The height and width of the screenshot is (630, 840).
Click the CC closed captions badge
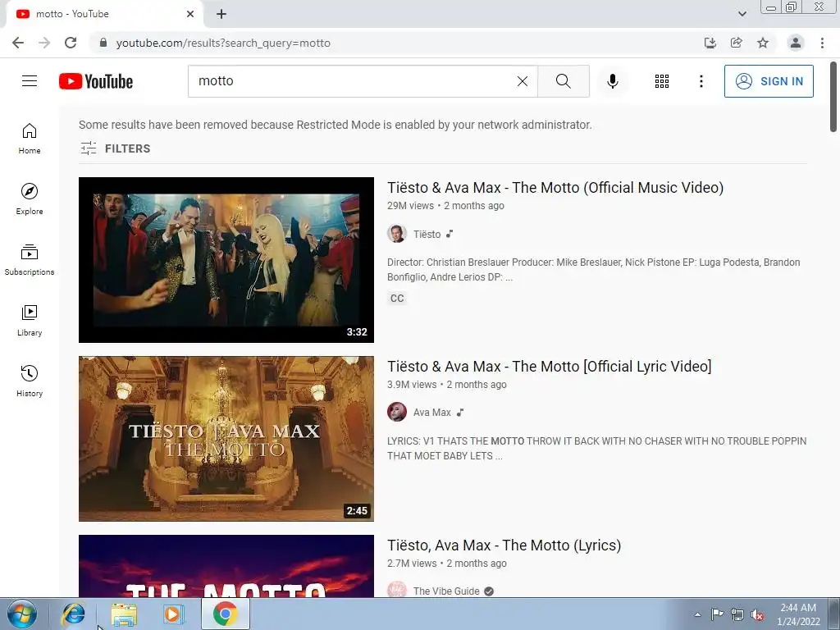tap(397, 299)
